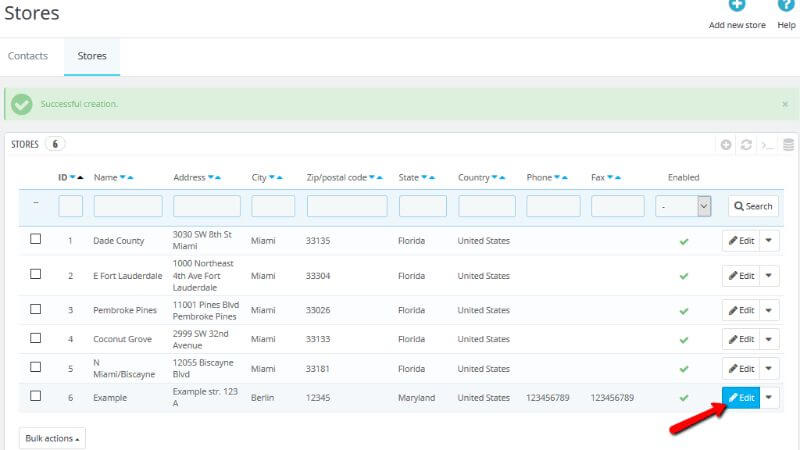Click the Search button
The height and width of the screenshot is (450, 800).
[753, 206]
